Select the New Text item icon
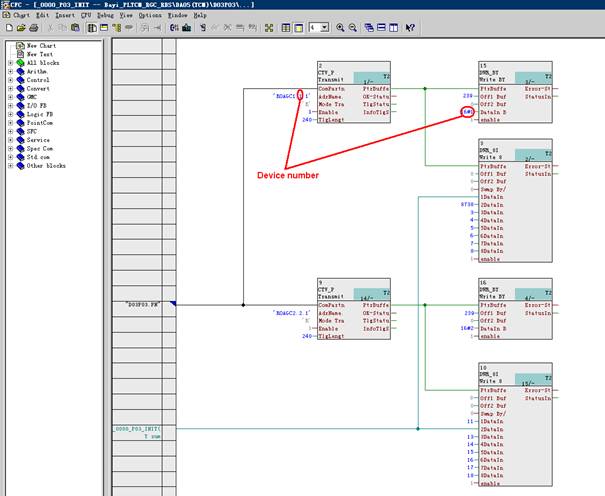 pyautogui.click(x=19, y=54)
